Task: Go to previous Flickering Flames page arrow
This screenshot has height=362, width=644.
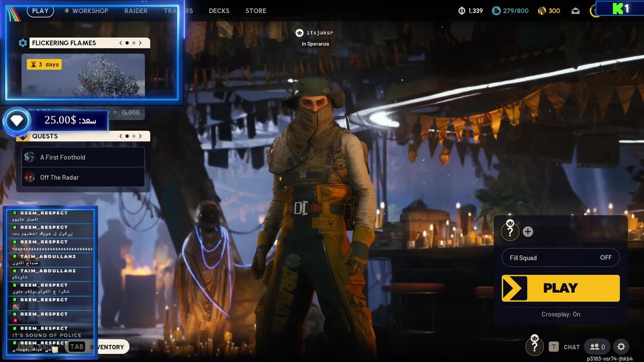Action: coord(121,43)
